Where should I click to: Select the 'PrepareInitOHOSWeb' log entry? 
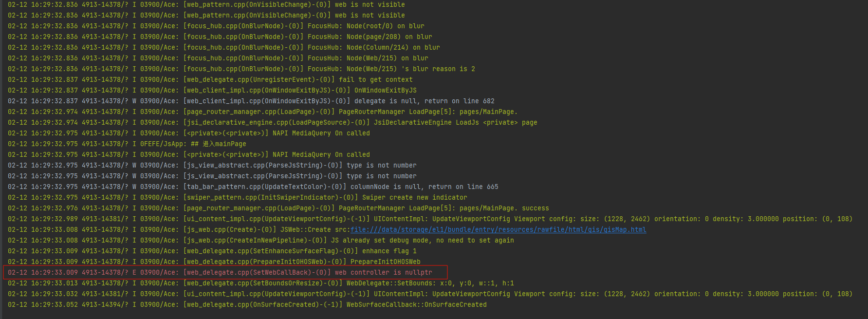tap(214, 262)
